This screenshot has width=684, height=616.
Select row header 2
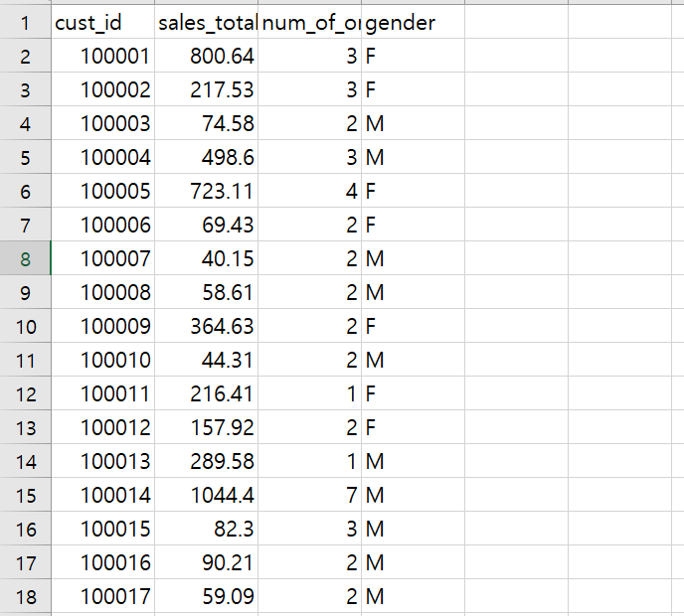tap(25, 56)
